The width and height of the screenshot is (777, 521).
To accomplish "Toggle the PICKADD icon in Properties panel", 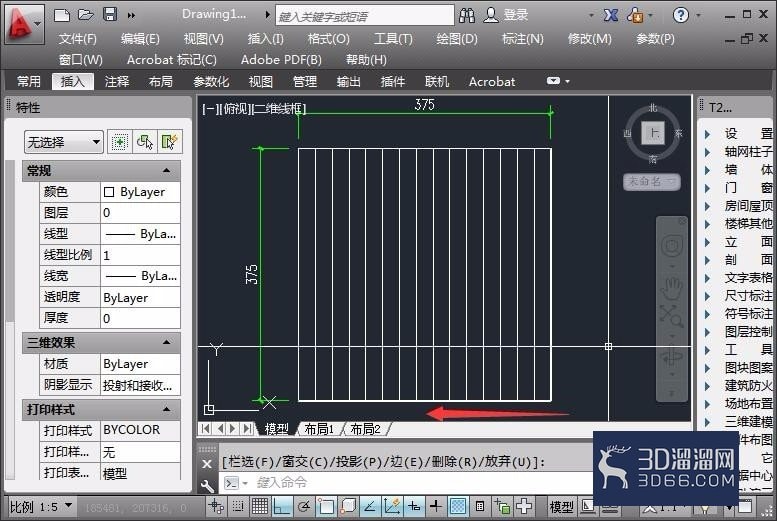I will 119,143.
